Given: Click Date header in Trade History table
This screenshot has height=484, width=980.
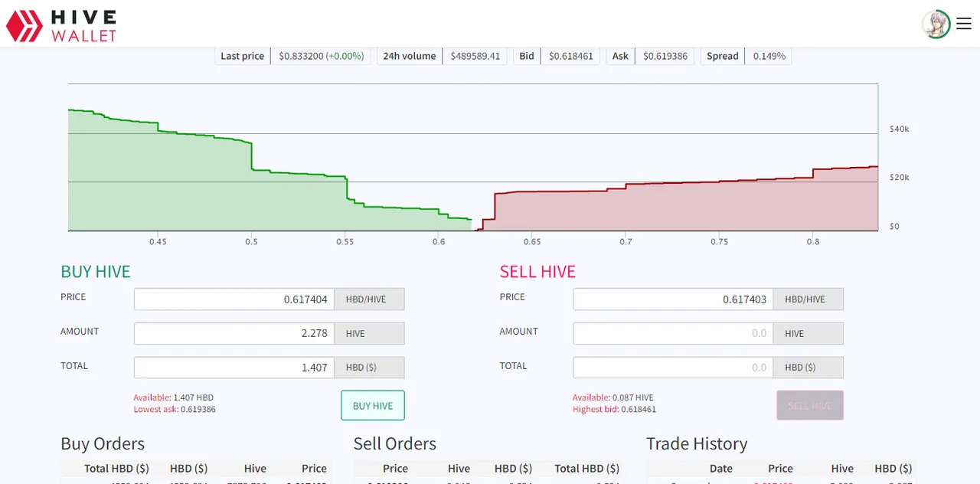Looking at the screenshot, I should pos(721,469).
